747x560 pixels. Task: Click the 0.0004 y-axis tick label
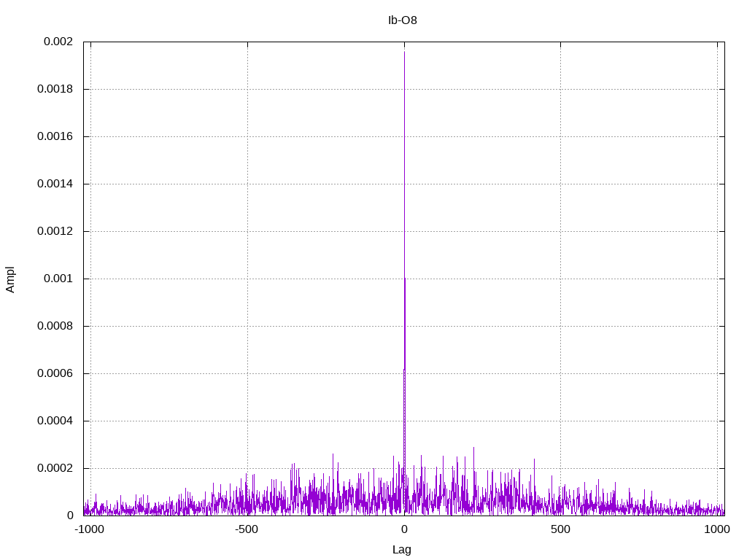click(x=55, y=421)
